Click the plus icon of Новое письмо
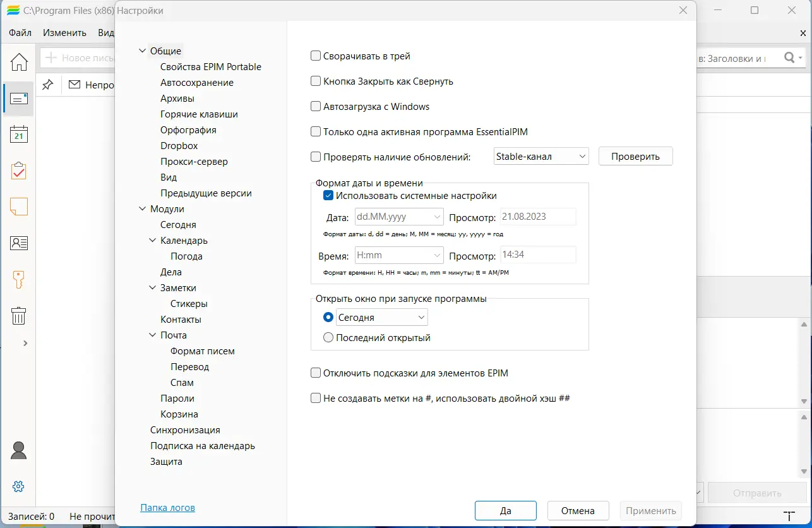Viewport: 812px width, 528px height. coord(51,58)
